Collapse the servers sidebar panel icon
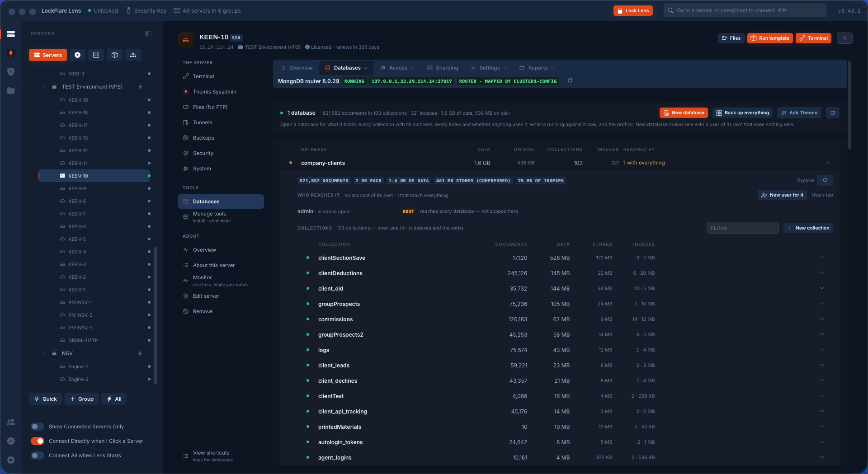 pyautogui.click(x=148, y=34)
